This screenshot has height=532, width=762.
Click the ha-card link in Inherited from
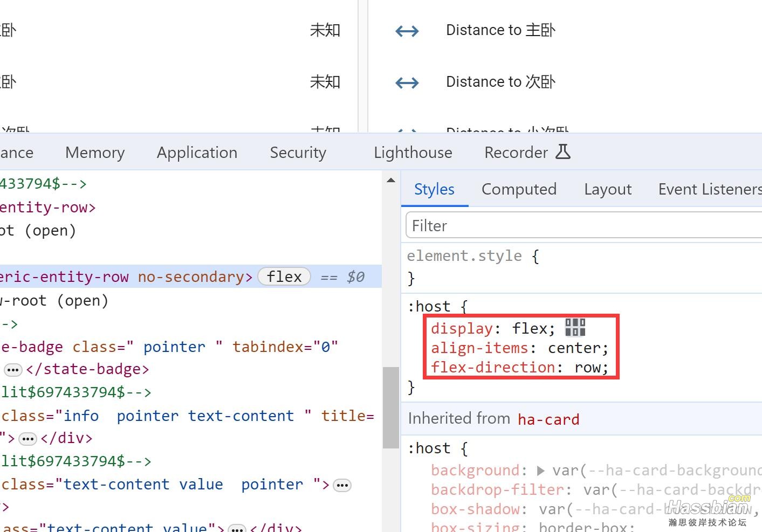(x=548, y=419)
